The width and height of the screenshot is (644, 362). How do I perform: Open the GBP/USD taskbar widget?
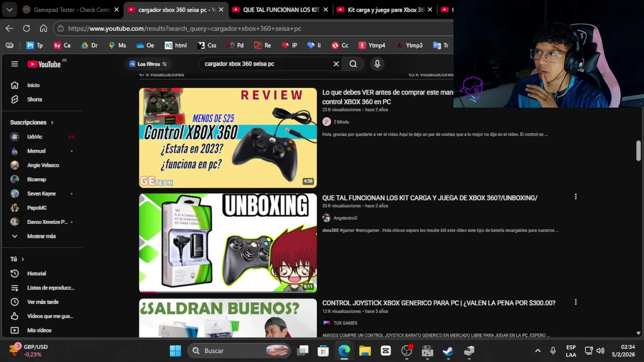[x=29, y=350]
